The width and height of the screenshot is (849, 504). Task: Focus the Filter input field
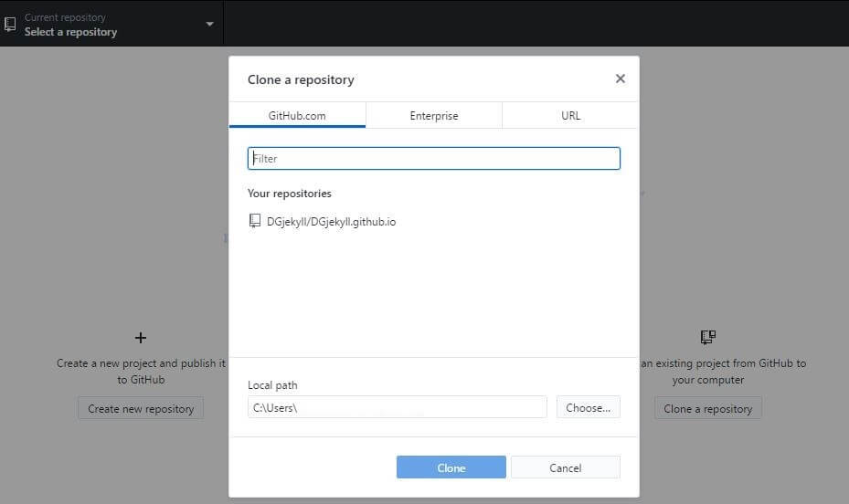click(434, 159)
